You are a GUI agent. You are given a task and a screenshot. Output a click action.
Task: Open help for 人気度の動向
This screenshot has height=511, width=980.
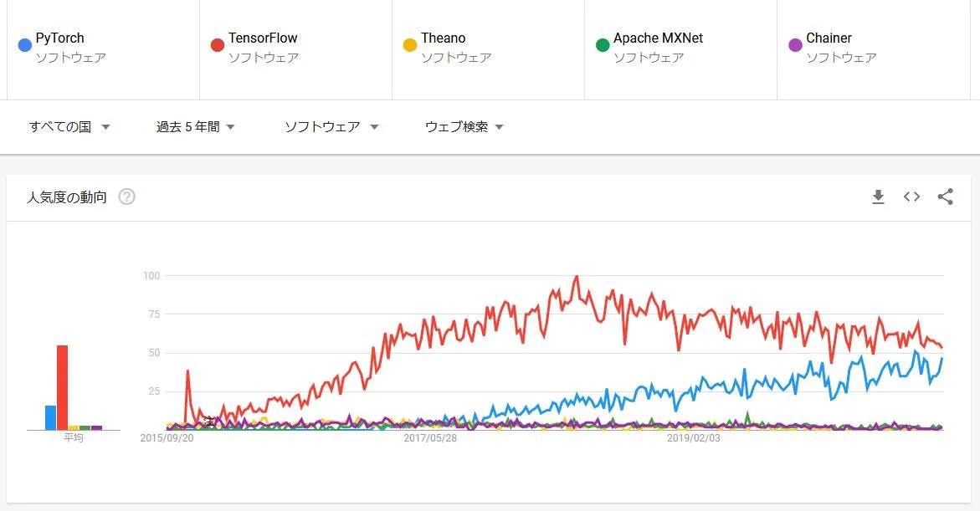126,197
